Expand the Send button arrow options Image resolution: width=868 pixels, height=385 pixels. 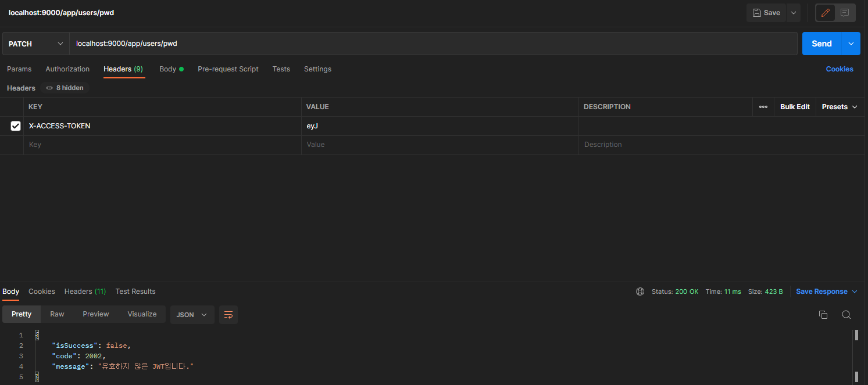coord(851,44)
